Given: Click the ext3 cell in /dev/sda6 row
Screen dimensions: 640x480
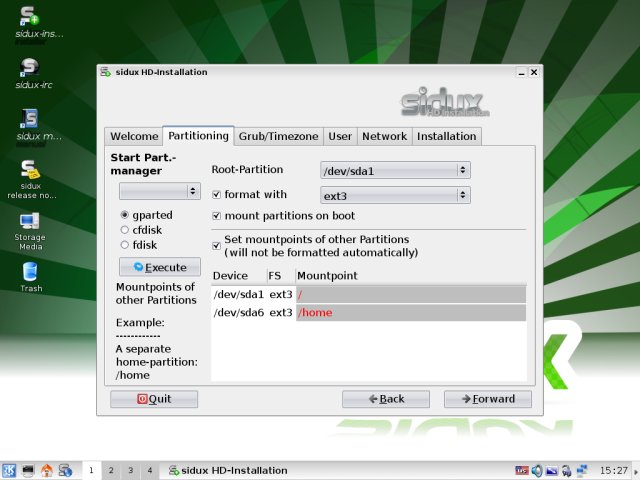Looking at the screenshot, I should click(281, 313).
